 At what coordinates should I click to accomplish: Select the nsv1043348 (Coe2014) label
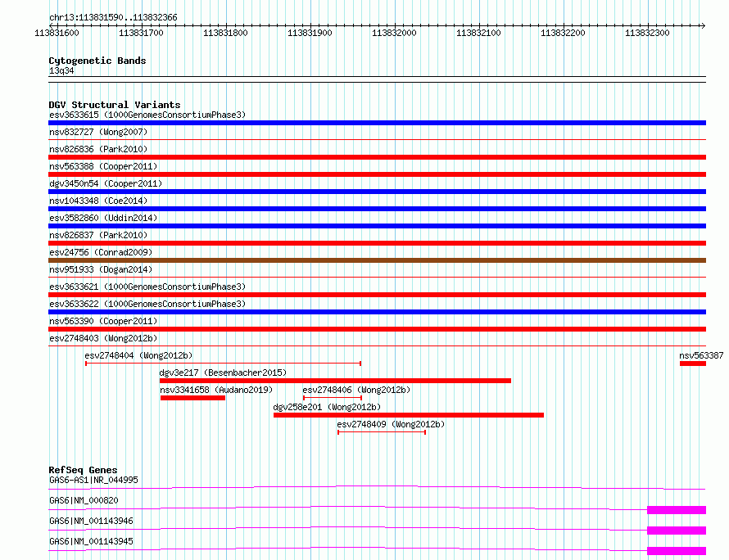98,201
